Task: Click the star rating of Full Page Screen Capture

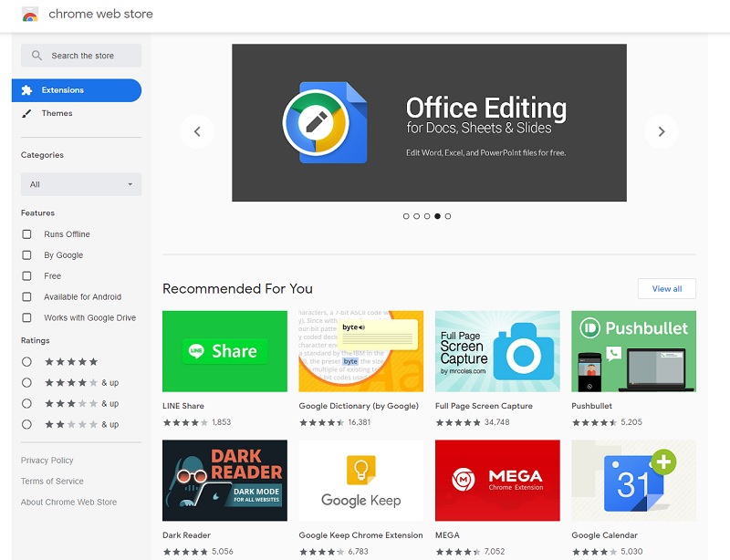Action: point(458,422)
